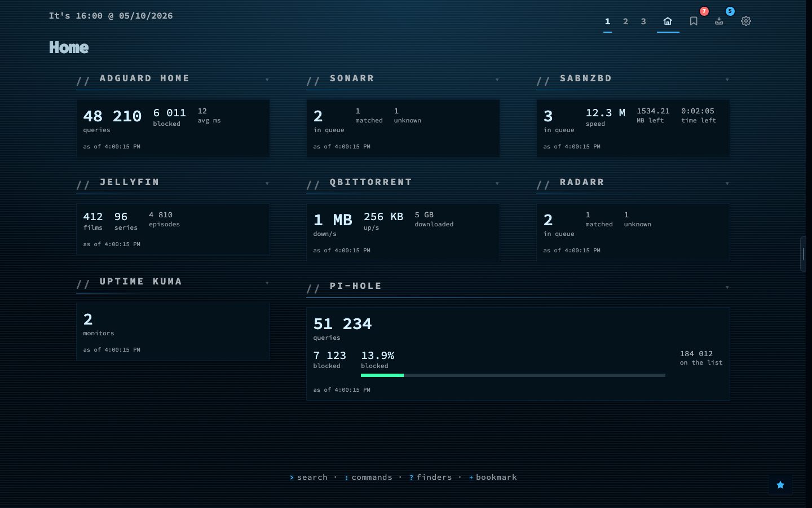This screenshot has width=812, height=508.
Task: Open the Sonarr in queue card
Action: point(403,128)
